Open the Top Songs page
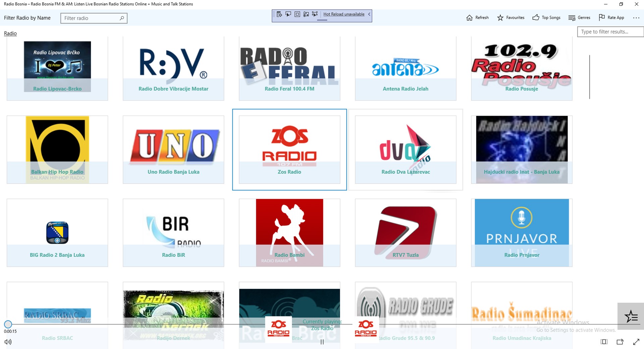644x349 pixels. point(546,17)
